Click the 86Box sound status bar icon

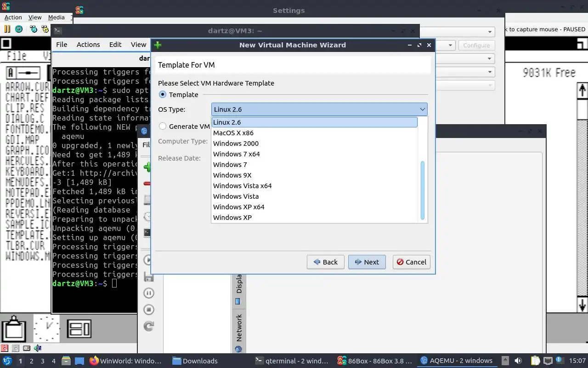[x=38, y=348]
